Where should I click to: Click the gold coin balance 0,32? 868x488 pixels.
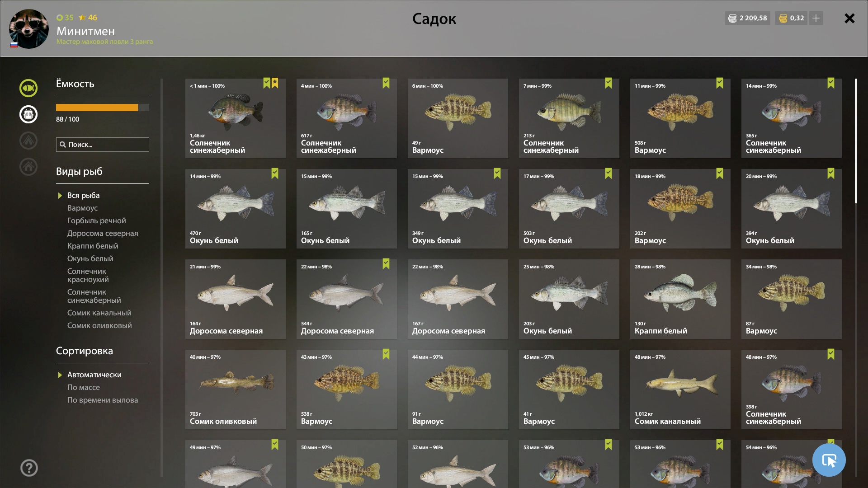(791, 18)
